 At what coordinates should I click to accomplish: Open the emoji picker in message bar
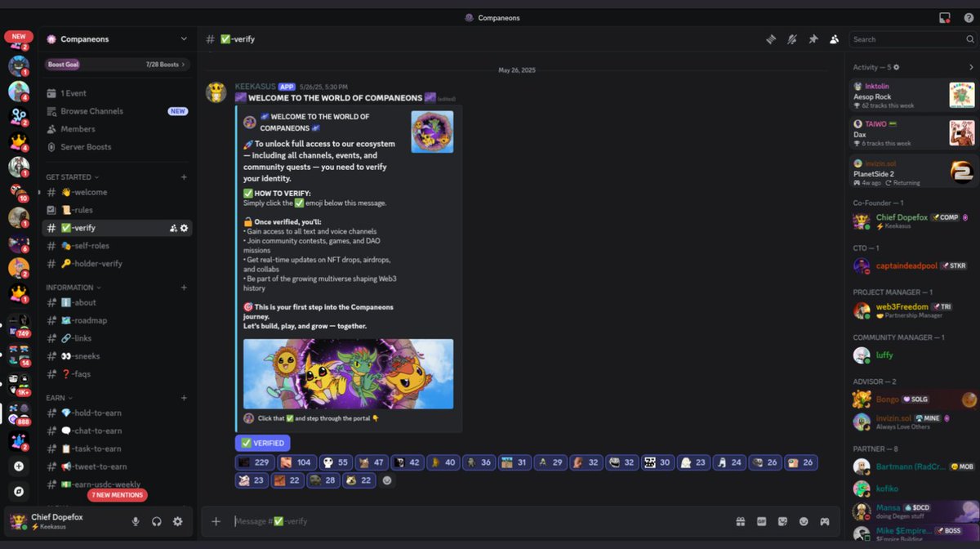[x=804, y=521]
